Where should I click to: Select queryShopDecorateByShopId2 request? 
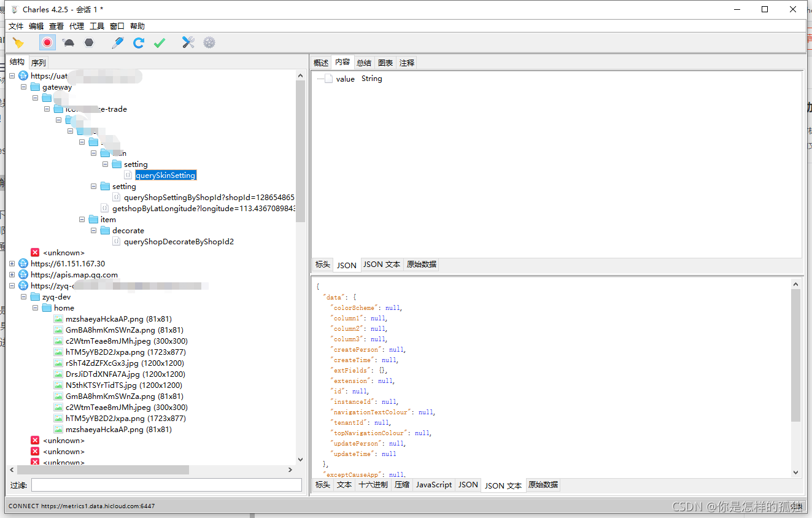click(179, 242)
